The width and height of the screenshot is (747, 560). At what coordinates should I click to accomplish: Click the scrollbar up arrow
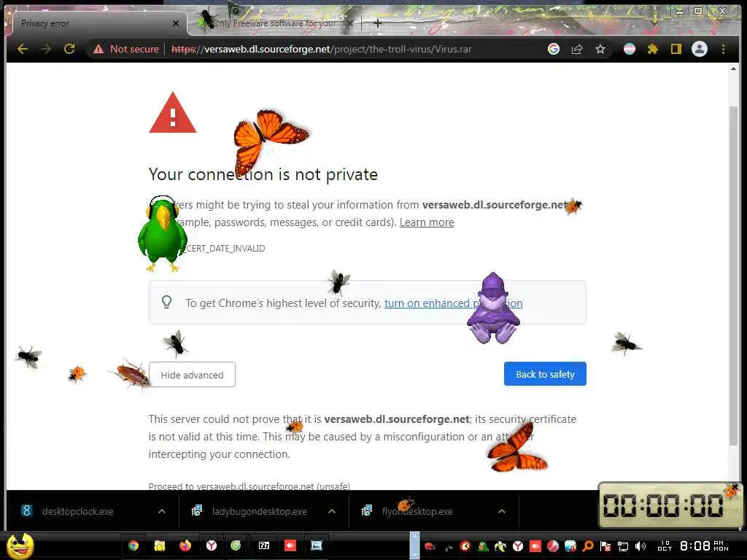(x=733, y=69)
